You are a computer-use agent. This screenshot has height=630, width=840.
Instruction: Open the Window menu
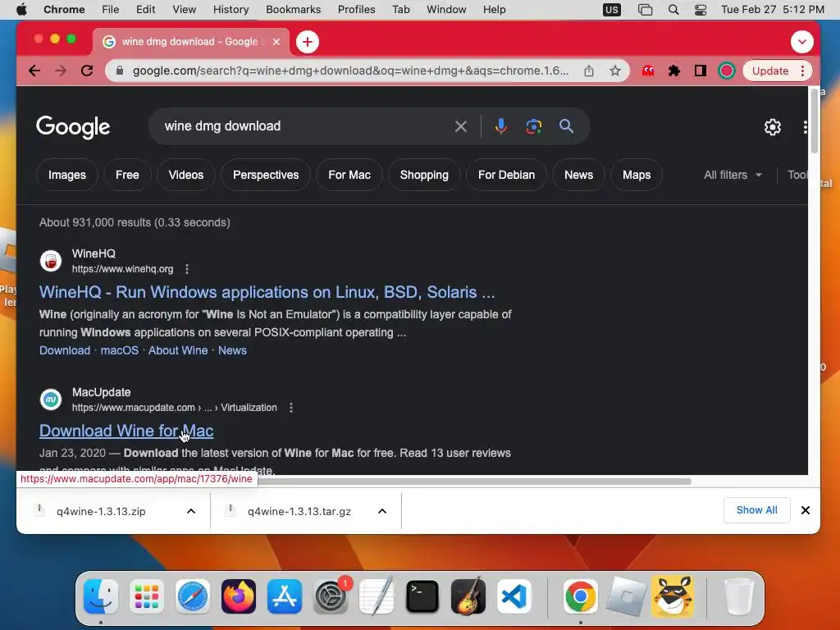(x=446, y=10)
